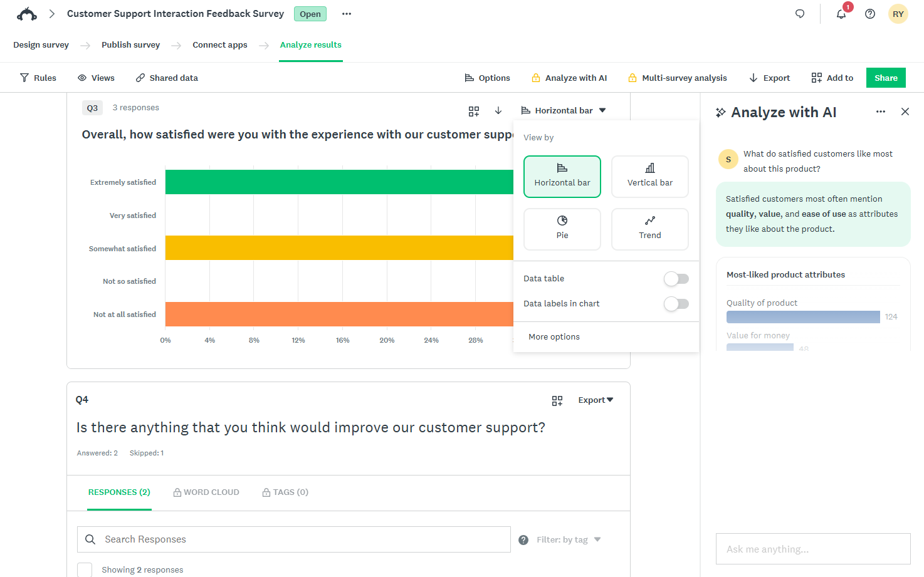This screenshot has height=577, width=924.
Task: Open the RY account avatar
Action: [898, 14]
